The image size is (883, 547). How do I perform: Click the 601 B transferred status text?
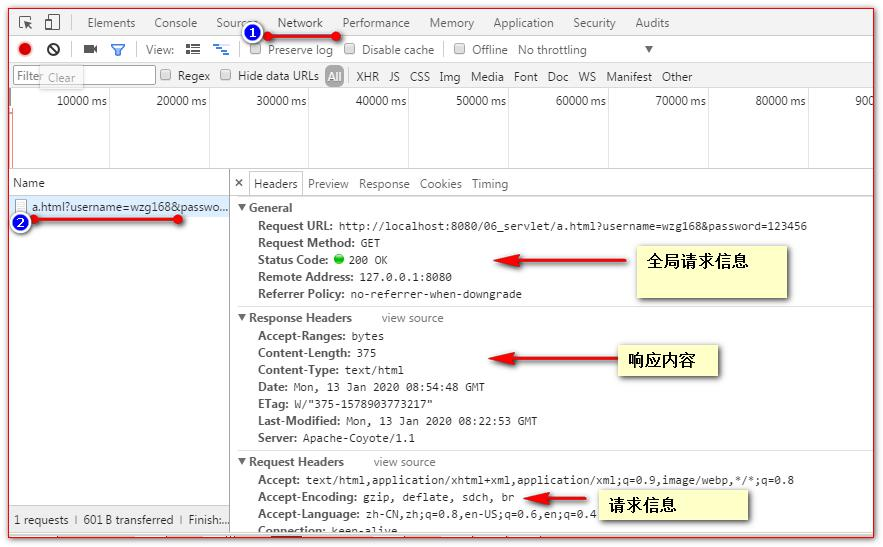128,519
